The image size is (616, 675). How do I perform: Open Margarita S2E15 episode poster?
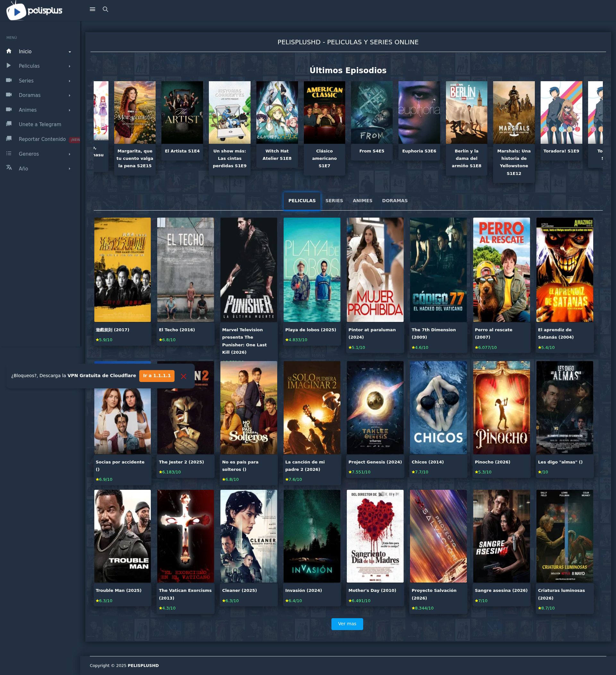(x=135, y=112)
